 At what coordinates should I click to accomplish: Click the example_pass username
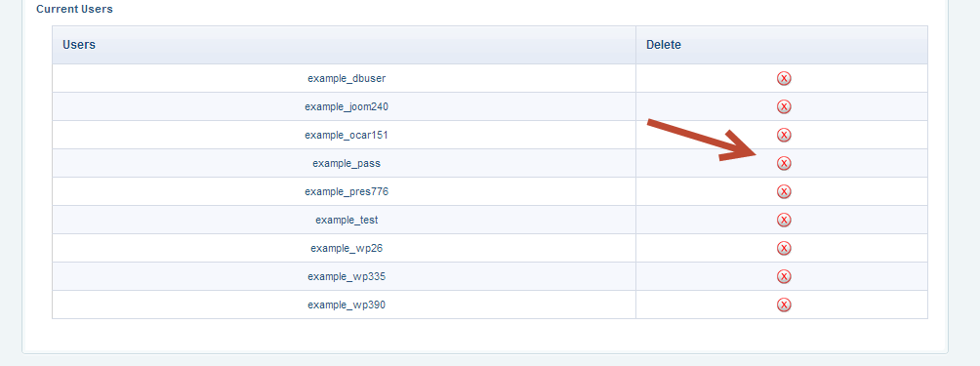point(347,164)
